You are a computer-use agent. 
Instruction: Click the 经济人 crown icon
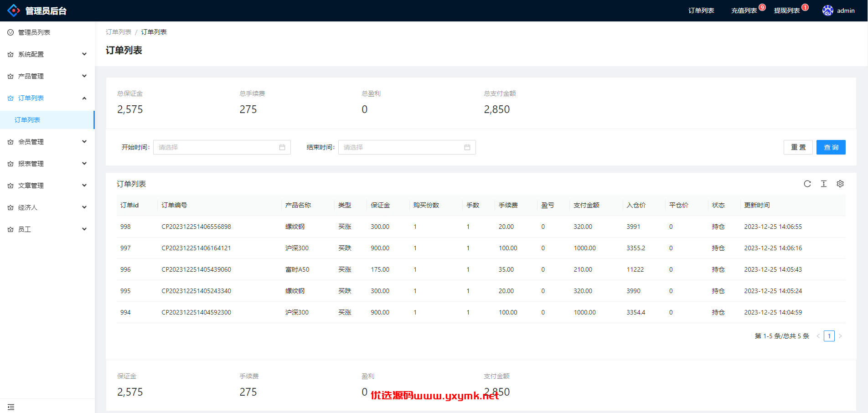(10, 207)
